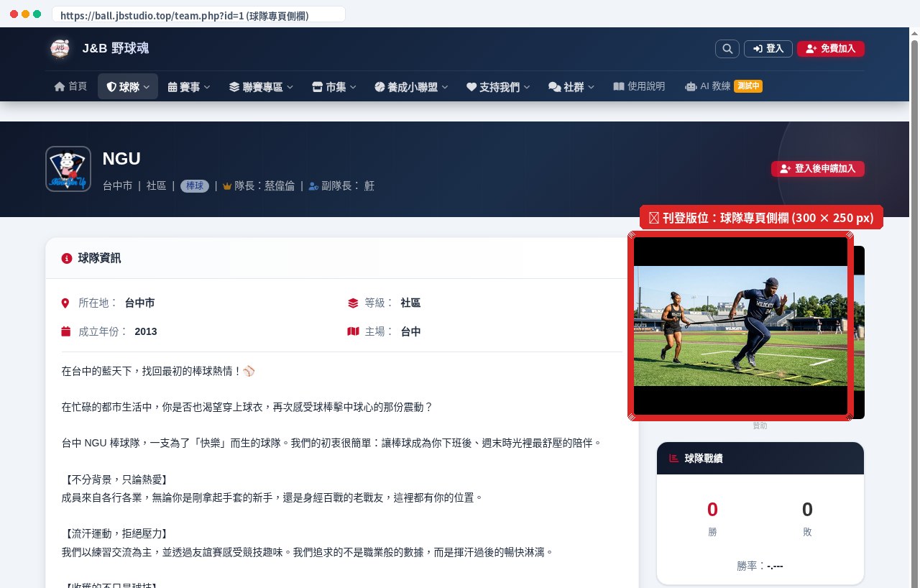Click the shield icon beside 球隊
Screen dimensions: 920x588
[x=111, y=87]
